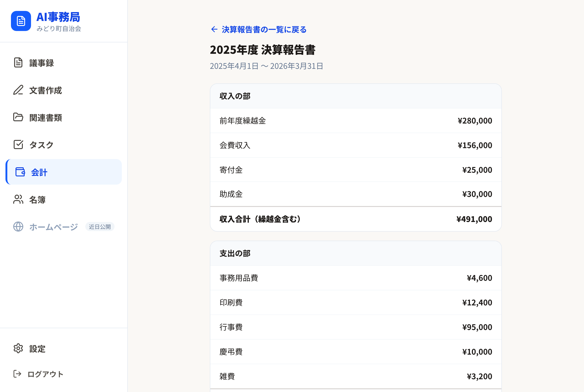Click the amount ¥30,000

pyautogui.click(x=477, y=194)
